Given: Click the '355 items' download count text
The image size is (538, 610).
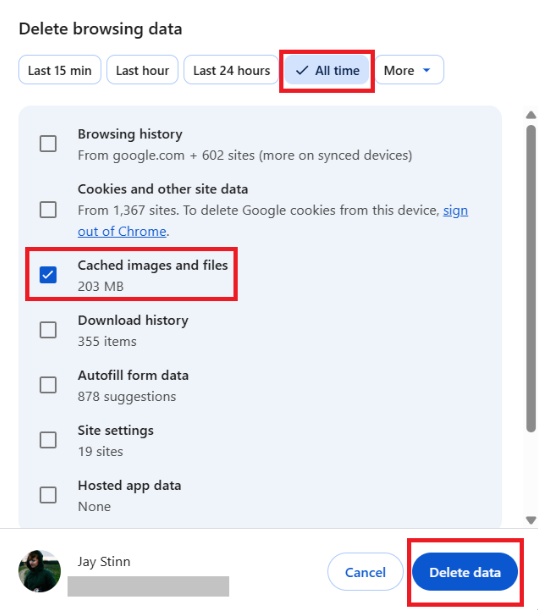Looking at the screenshot, I should (107, 342).
